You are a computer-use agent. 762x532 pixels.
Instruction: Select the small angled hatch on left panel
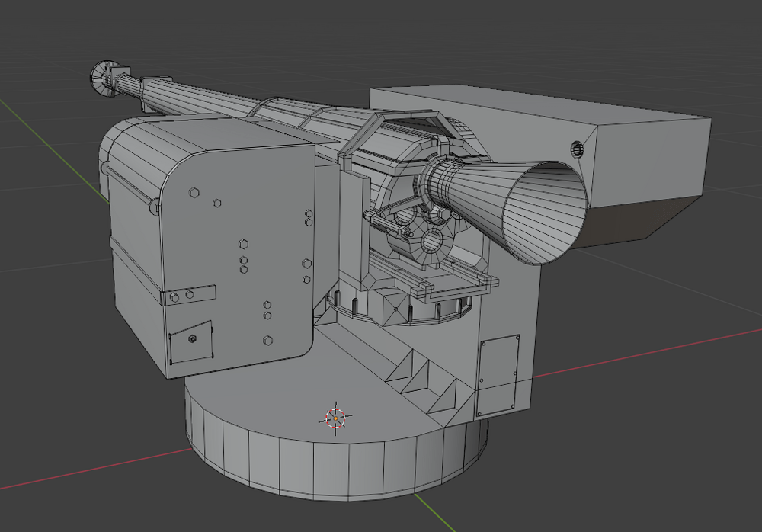191,342
